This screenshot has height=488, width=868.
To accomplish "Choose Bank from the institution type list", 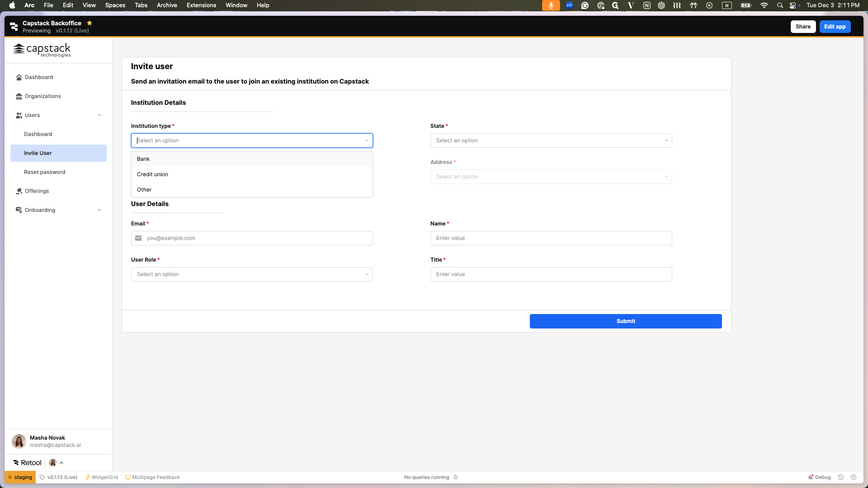I will [252, 159].
